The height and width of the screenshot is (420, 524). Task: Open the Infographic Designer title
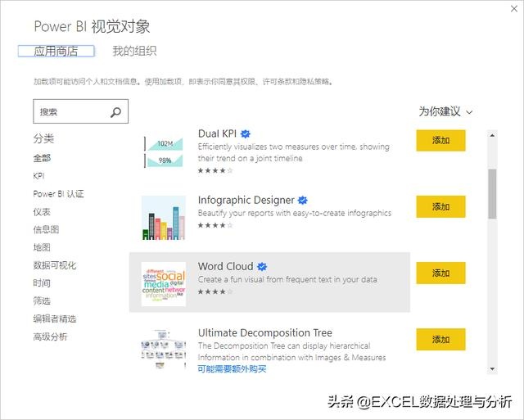(246, 200)
